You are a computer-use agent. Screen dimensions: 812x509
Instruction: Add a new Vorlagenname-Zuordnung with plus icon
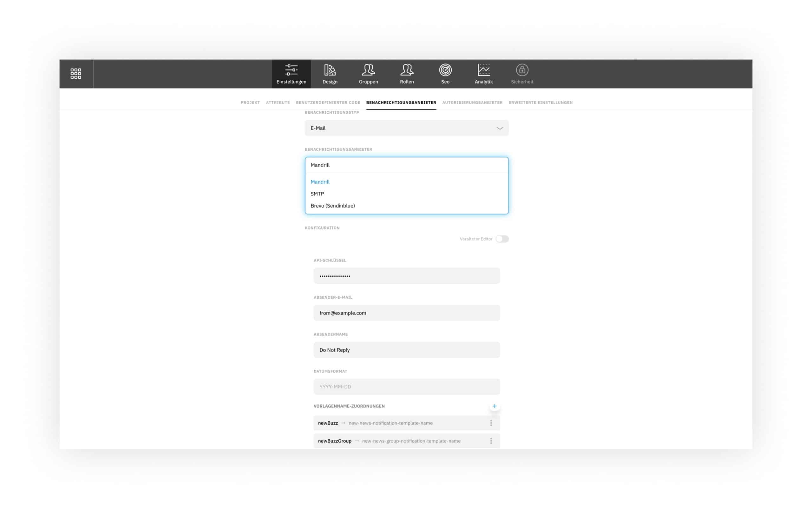[x=494, y=406]
